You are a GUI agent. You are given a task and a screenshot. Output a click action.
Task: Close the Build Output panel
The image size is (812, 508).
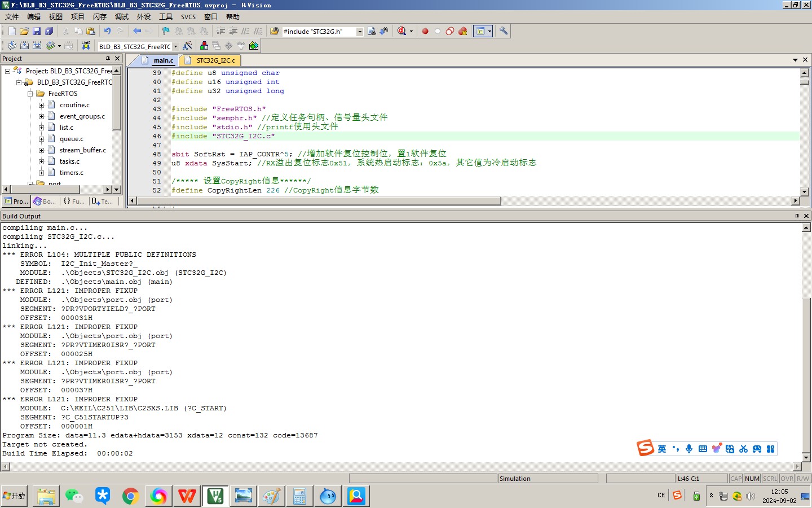(806, 216)
